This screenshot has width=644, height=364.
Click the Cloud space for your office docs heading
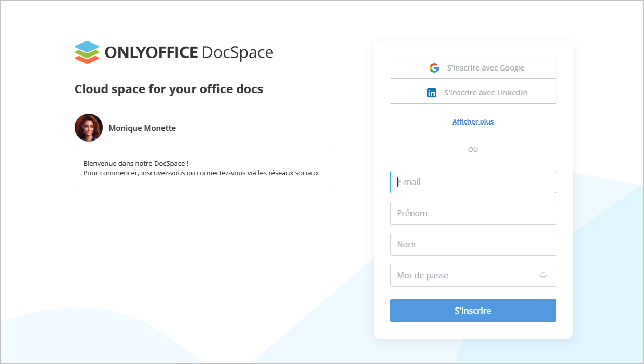pyautogui.click(x=169, y=89)
